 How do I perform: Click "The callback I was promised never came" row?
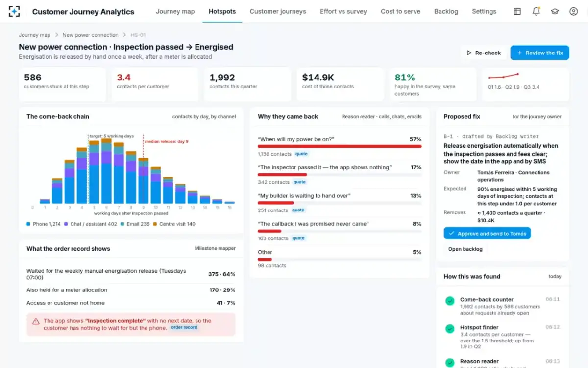tap(340, 231)
